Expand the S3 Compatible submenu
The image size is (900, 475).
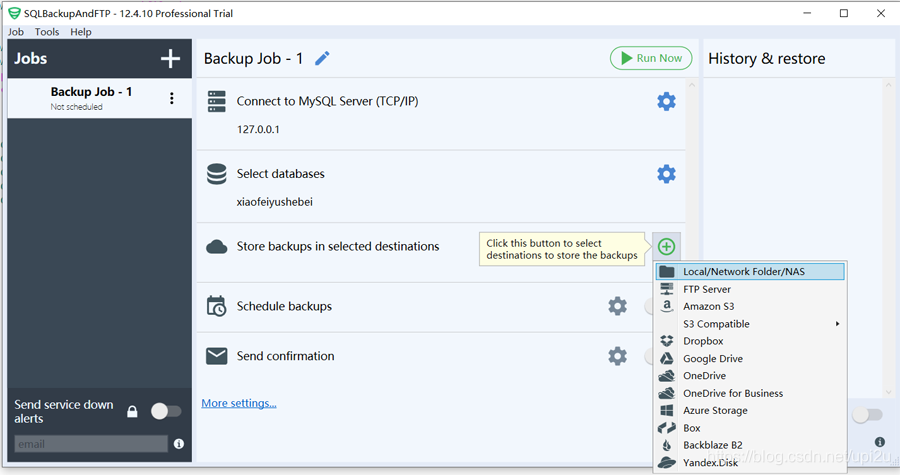[750, 324]
